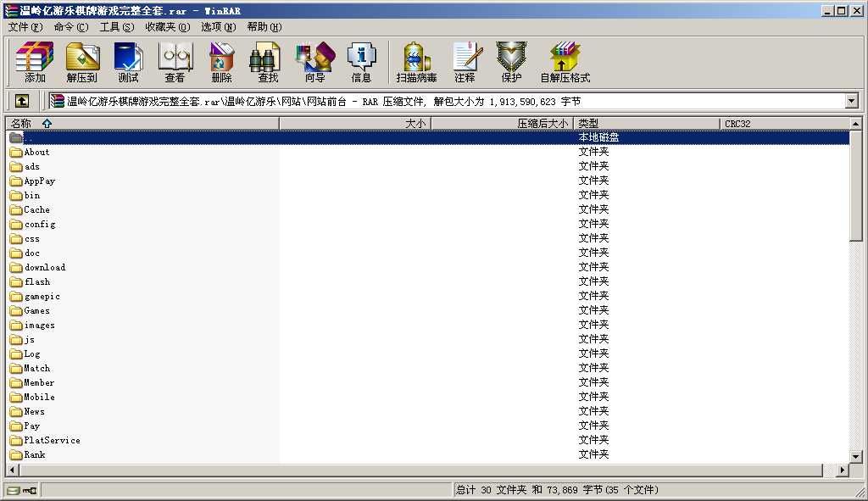
Task: Click the PlatService folder icon
Action: pos(16,440)
